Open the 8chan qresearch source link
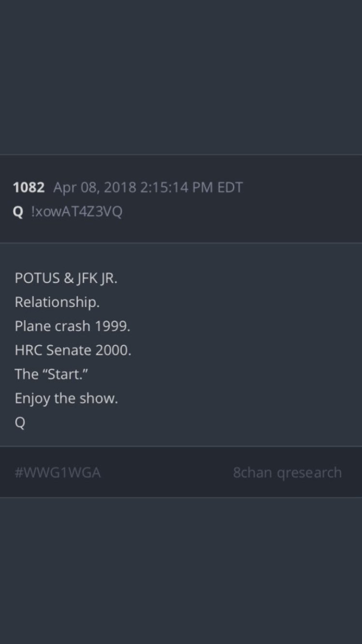 287,472
